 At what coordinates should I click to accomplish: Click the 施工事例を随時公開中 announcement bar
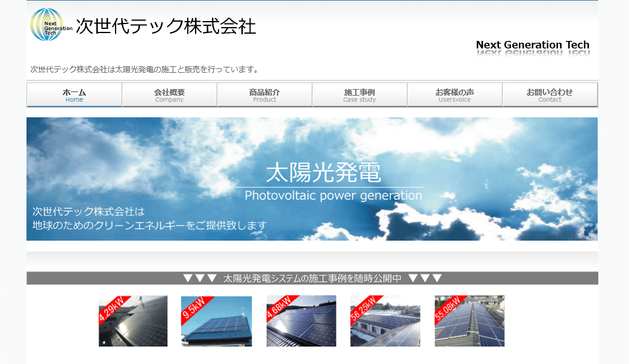[x=312, y=278]
